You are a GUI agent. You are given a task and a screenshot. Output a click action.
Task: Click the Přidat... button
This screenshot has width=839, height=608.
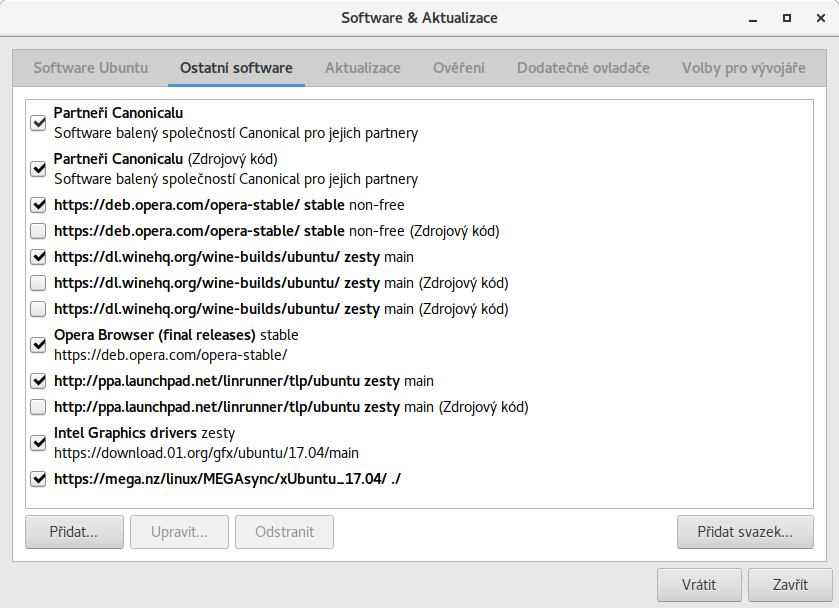pos(74,532)
